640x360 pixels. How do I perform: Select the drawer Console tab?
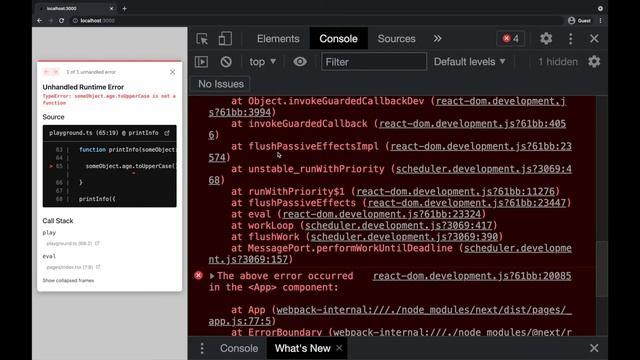tap(239, 349)
